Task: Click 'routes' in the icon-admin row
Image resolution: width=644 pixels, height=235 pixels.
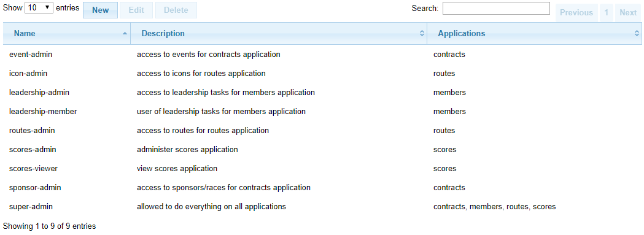Action: pyautogui.click(x=444, y=74)
